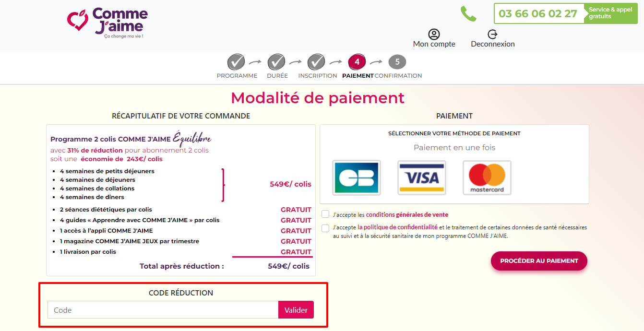Click Procéder au paiement button

click(x=539, y=261)
